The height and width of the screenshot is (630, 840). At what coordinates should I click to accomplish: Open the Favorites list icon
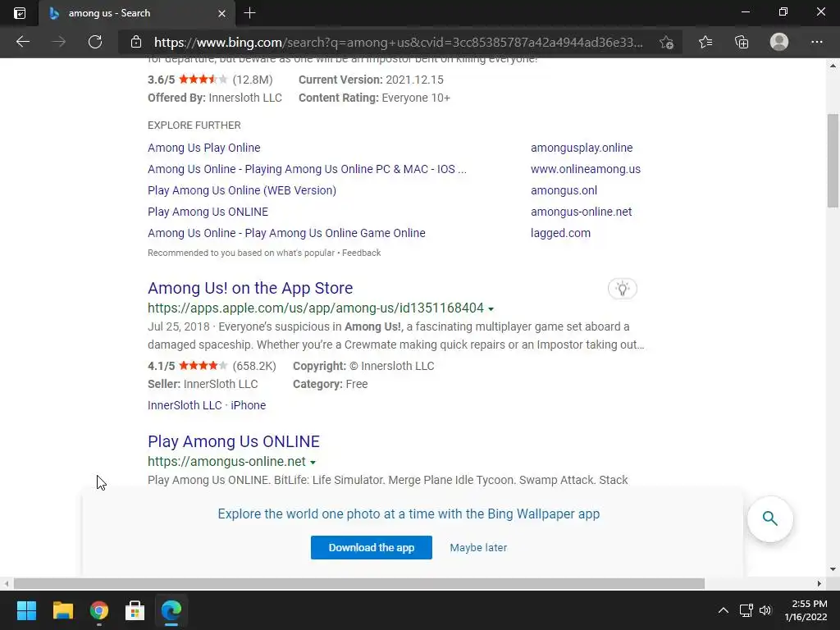705,42
